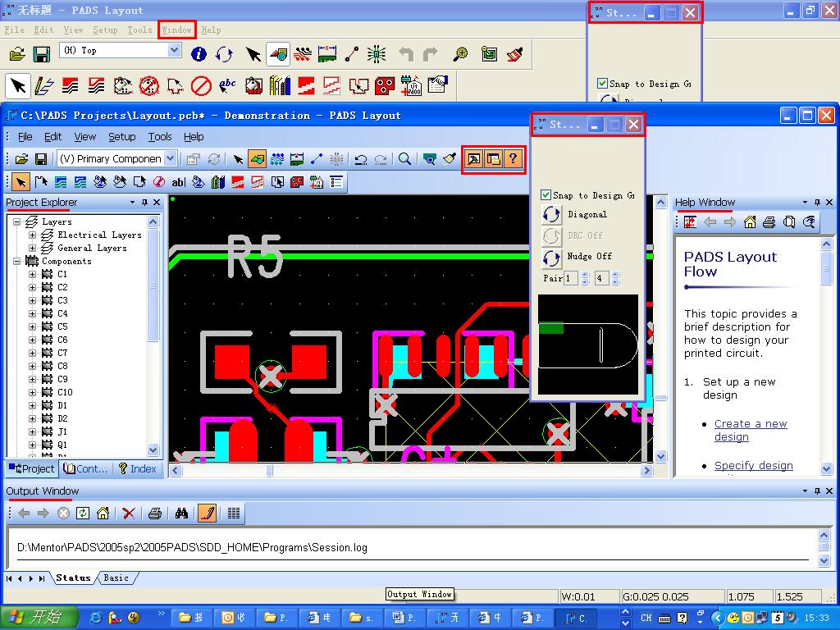This screenshot has height=630, width=840.
Task: Open the Project Explorer panel options arrow
Action: click(132, 202)
